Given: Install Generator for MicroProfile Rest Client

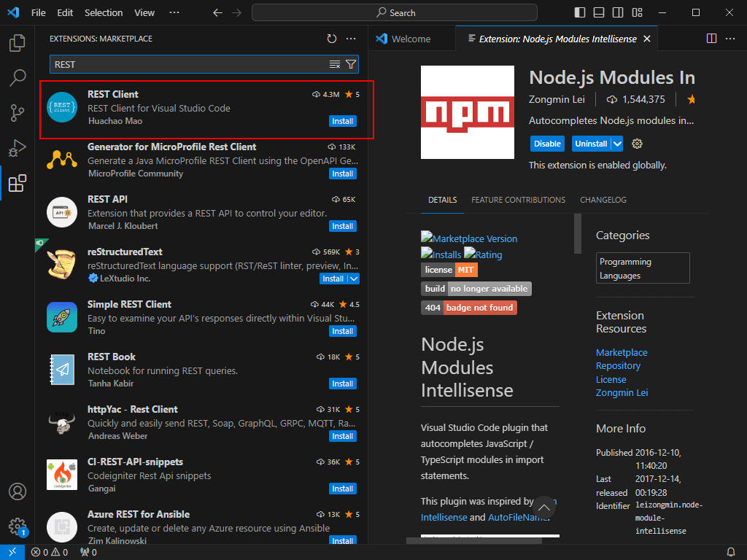Looking at the screenshot, I should (x=343, y=174).
